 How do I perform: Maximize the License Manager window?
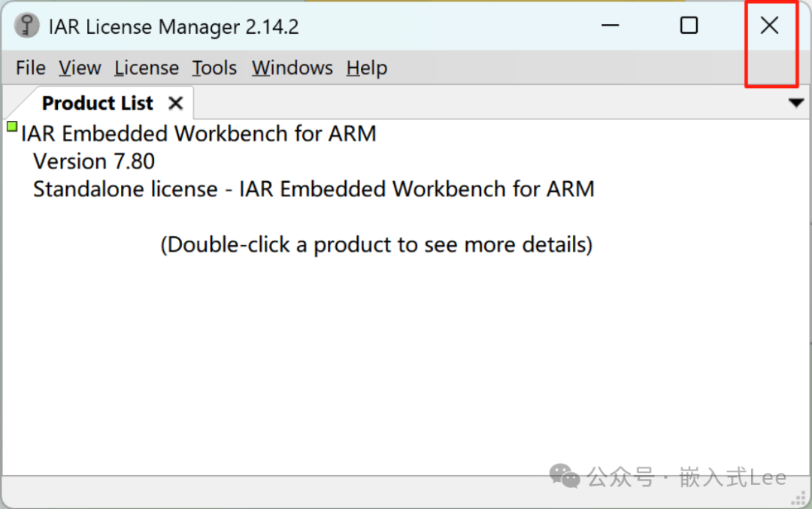pyautogui.click(x=689, y=25)
